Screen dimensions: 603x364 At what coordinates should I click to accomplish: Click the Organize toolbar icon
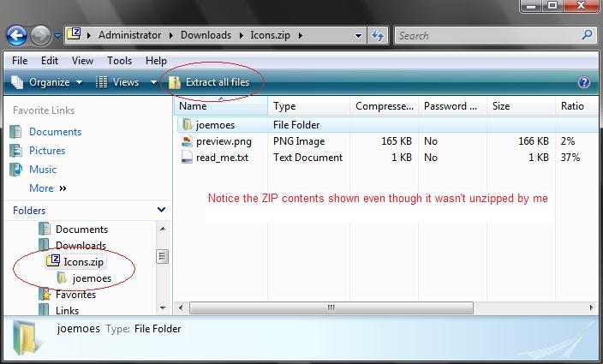coord(17,82)
